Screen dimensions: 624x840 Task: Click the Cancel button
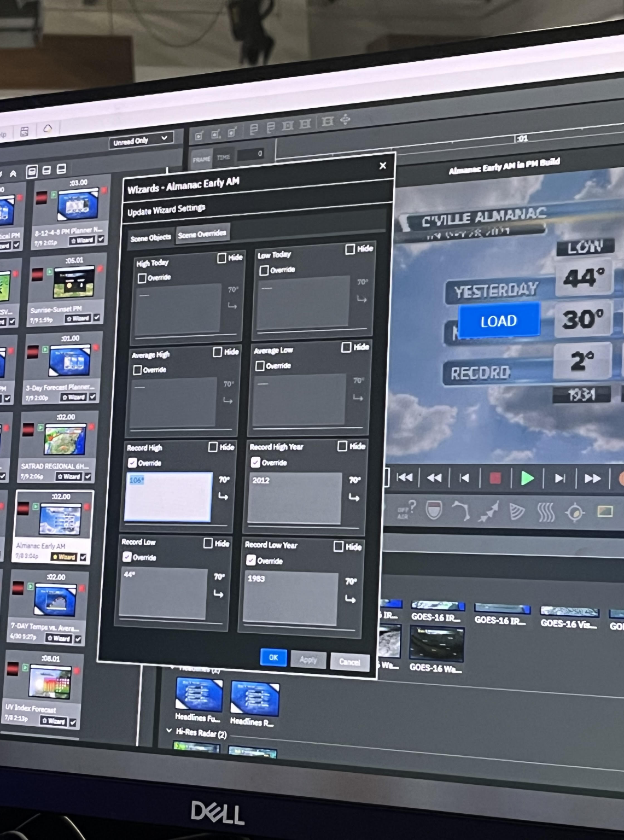349,662
